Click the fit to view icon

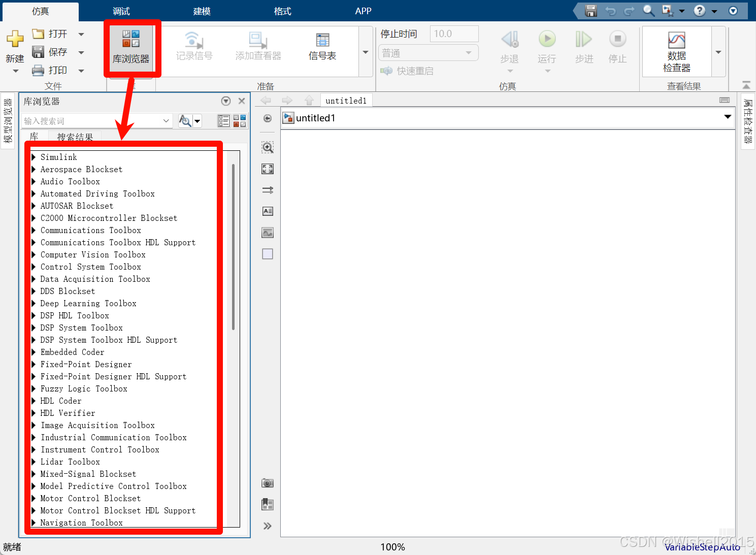(x=268, y=169)
